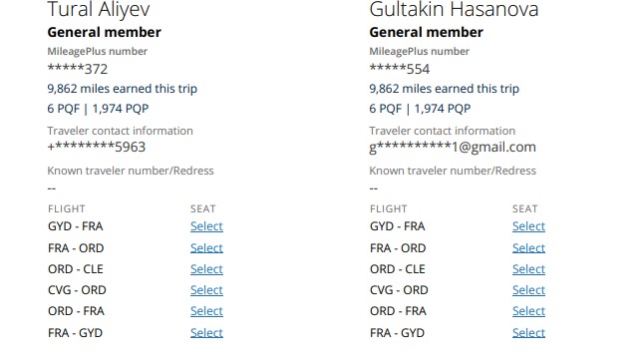Click Gultakin's 6 PQF | 1,974 PQP text
The width and height of the screenshot is (644, 363).
pos(420,109)
